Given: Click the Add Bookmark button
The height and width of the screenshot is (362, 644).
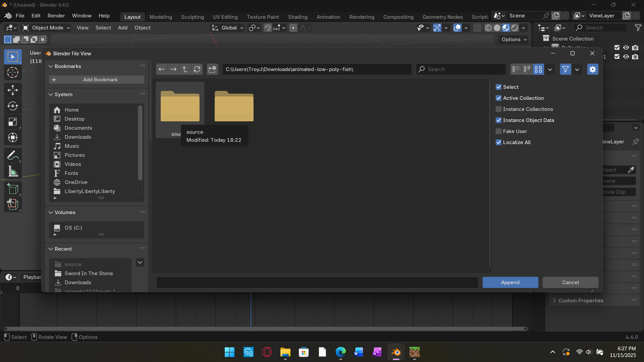Looking at the screenshot, I should [97, 80].
